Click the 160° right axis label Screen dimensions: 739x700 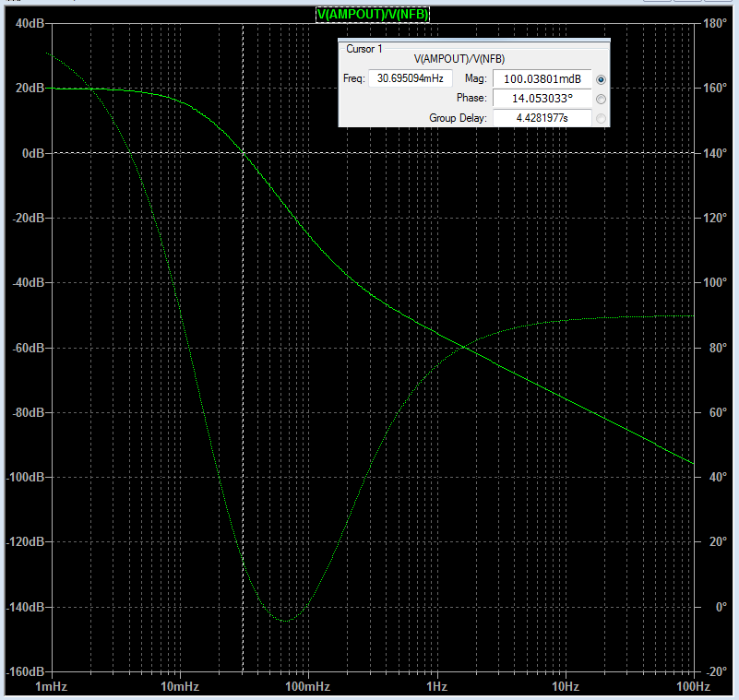point(714,88)
